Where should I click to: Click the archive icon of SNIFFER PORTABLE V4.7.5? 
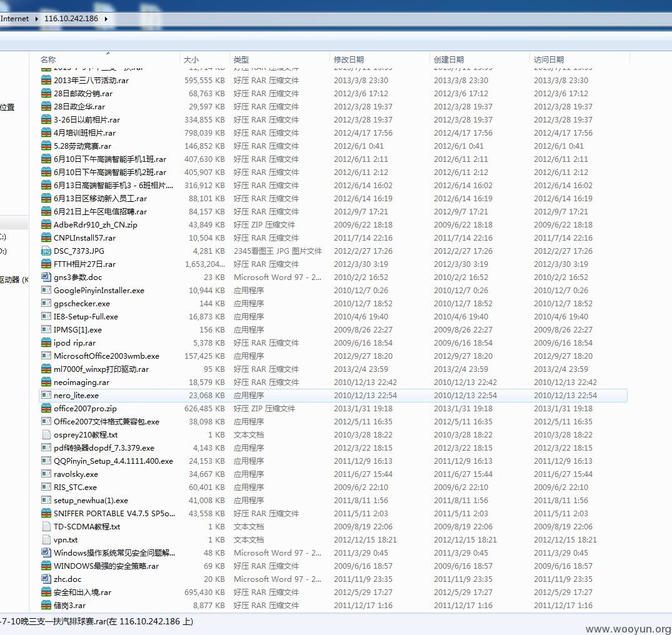(x=46, y=513)
